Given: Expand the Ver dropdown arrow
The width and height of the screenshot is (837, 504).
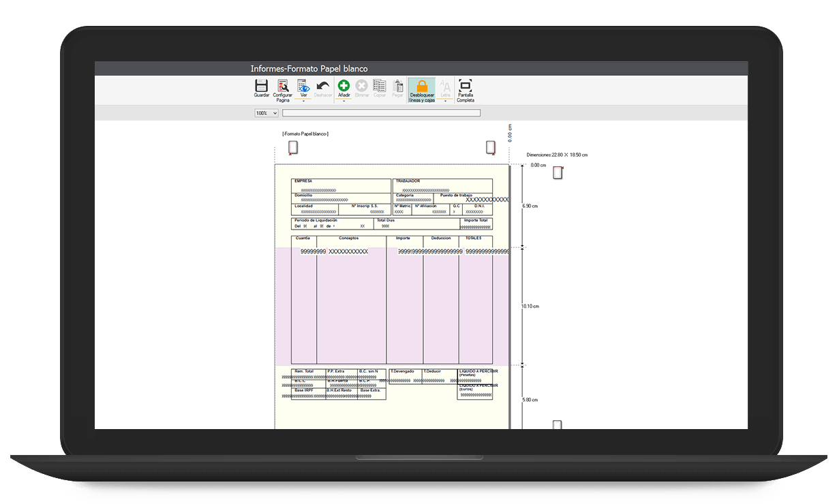Looking at the screenshot, I should 303,101.
